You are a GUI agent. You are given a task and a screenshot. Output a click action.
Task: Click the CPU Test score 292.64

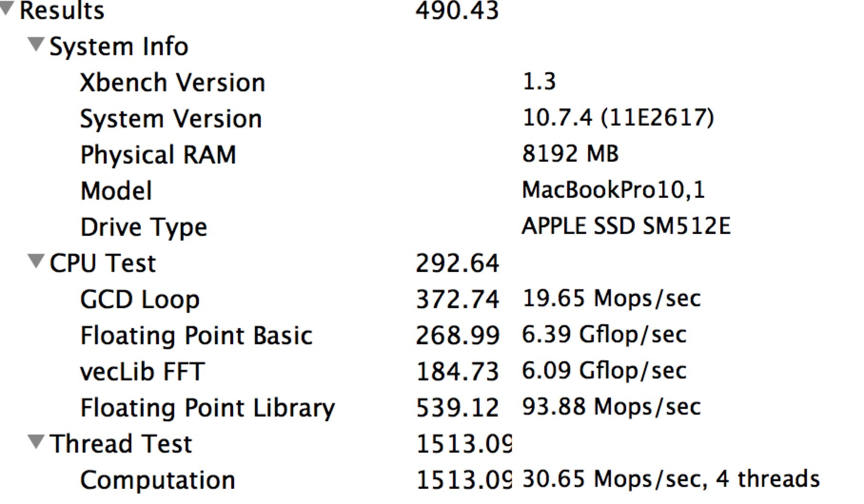point(457,263)
